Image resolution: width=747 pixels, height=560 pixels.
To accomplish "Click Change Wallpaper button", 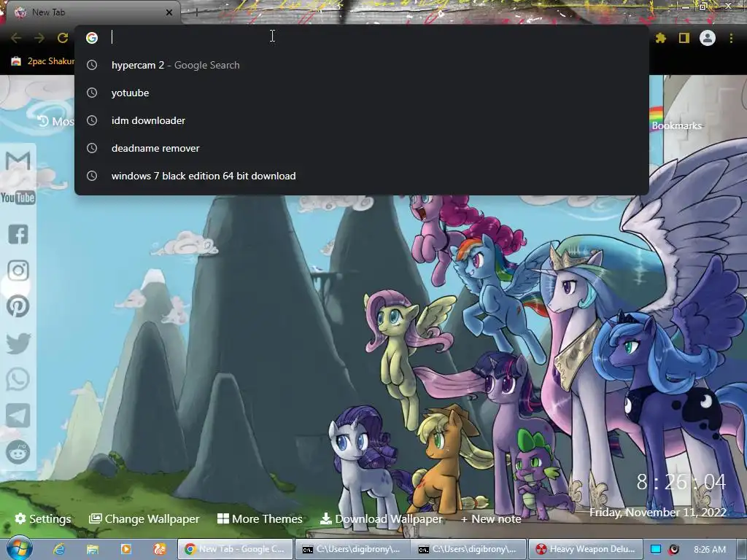I will click(x=144, y=518).
